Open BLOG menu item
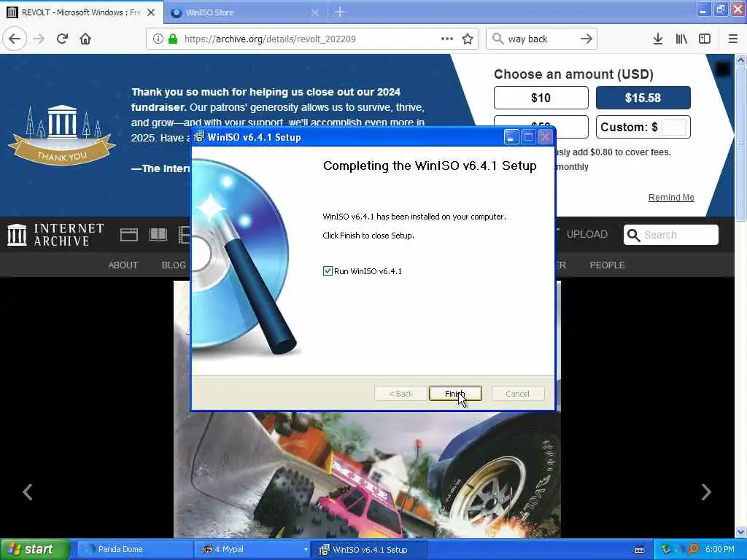Viewport: 747px width, 560px height. [174, 265]
